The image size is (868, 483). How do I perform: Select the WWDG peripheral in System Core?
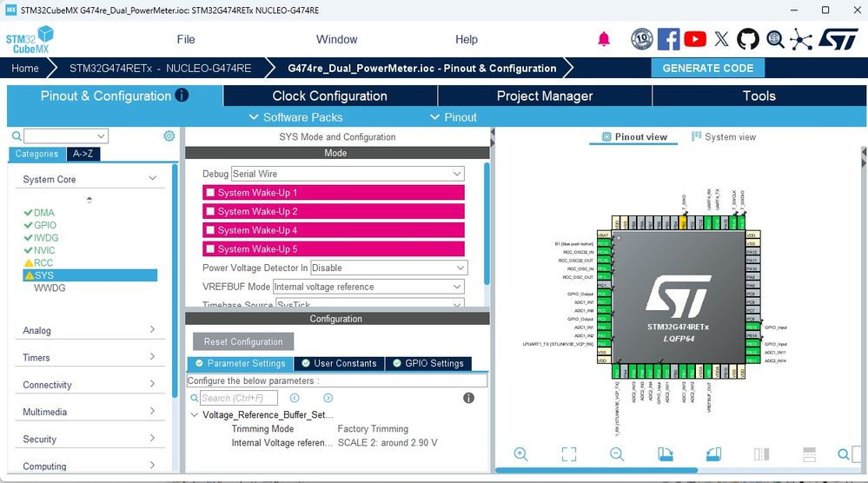[50, 288]
